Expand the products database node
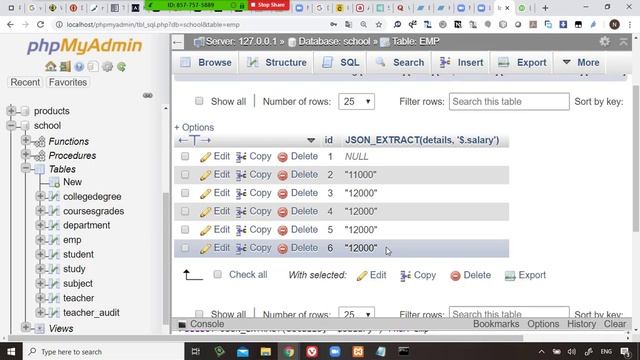640x360 pixels. [11, 110]
